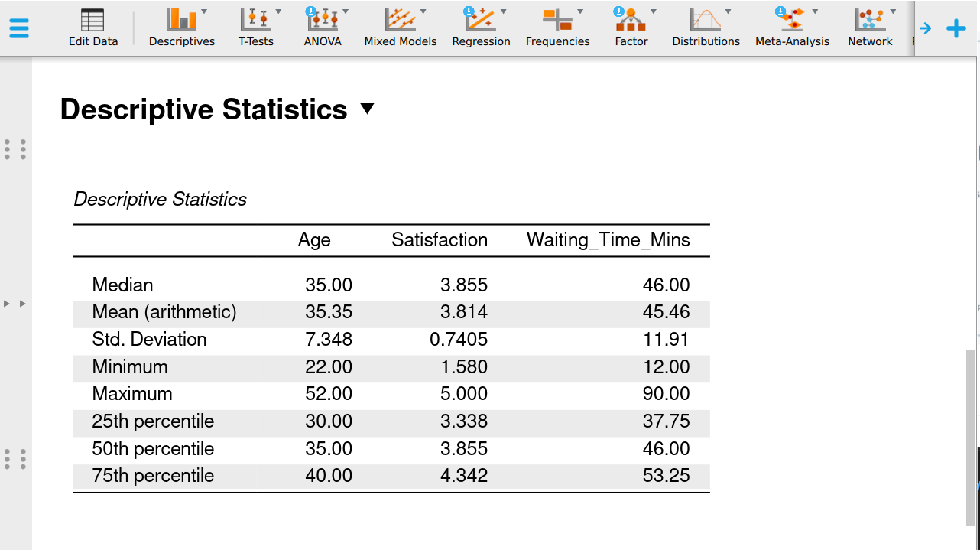This screenshot has width=980, height=550.
Task: Click the Waiting_Time_Mins column header
Action: (608, 240)
